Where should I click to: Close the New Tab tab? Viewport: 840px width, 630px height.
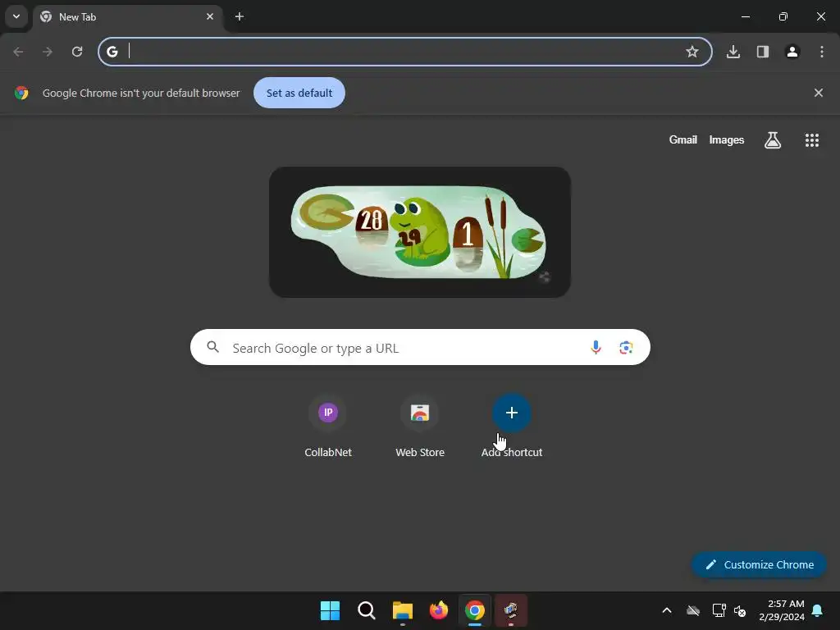click(x=210, y=16)
